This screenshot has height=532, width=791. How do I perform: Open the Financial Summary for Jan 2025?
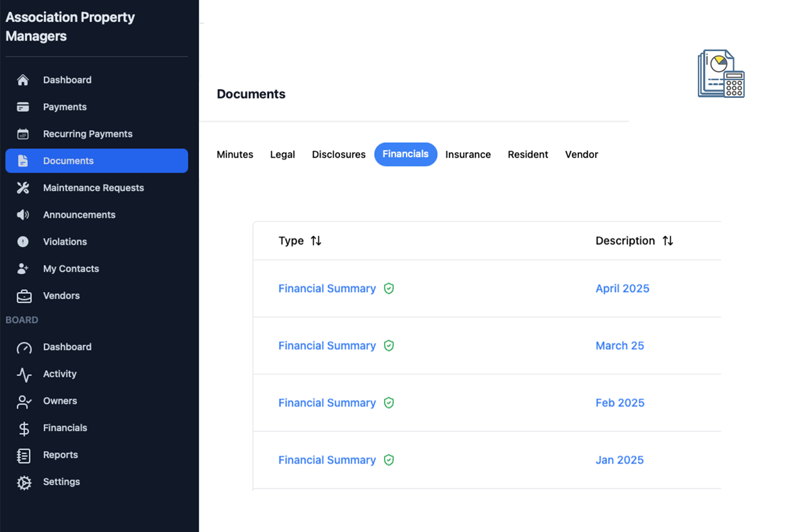coord(327,460)
